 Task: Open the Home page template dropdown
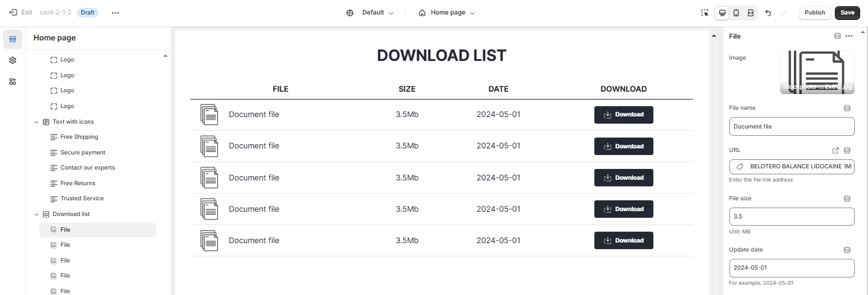coord(447,13)
